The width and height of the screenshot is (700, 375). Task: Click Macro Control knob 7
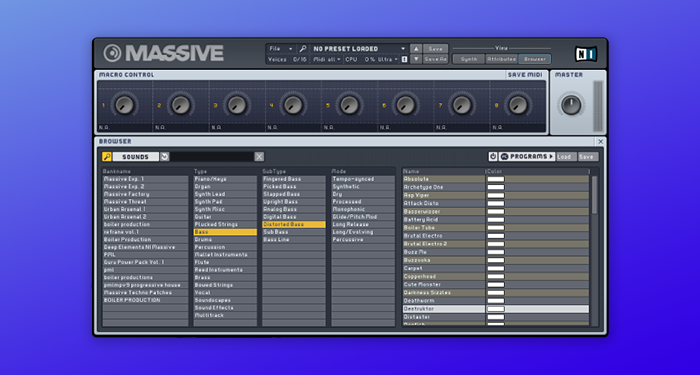click(462, 105)
